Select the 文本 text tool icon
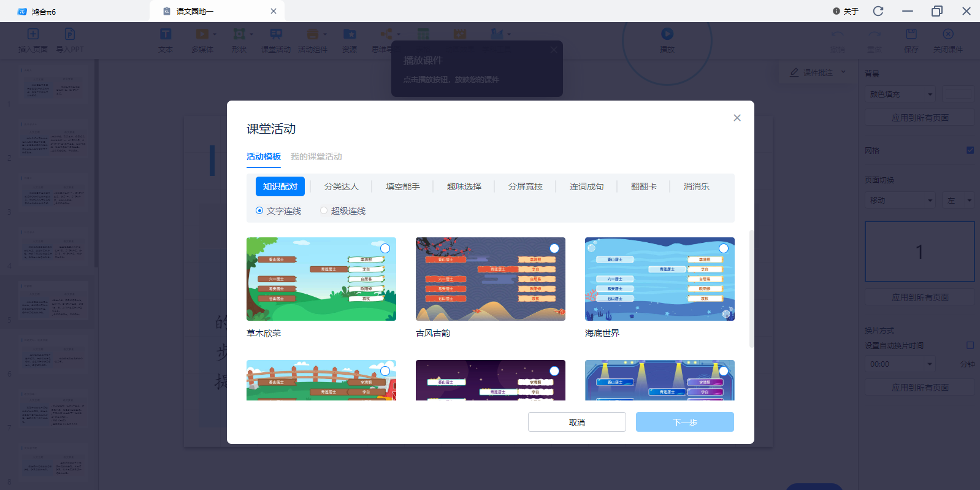 tap(166, 34)
